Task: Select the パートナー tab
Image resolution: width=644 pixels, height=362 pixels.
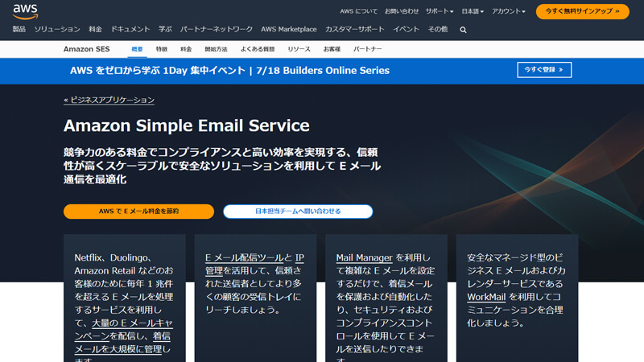Action: pos(368,49)
